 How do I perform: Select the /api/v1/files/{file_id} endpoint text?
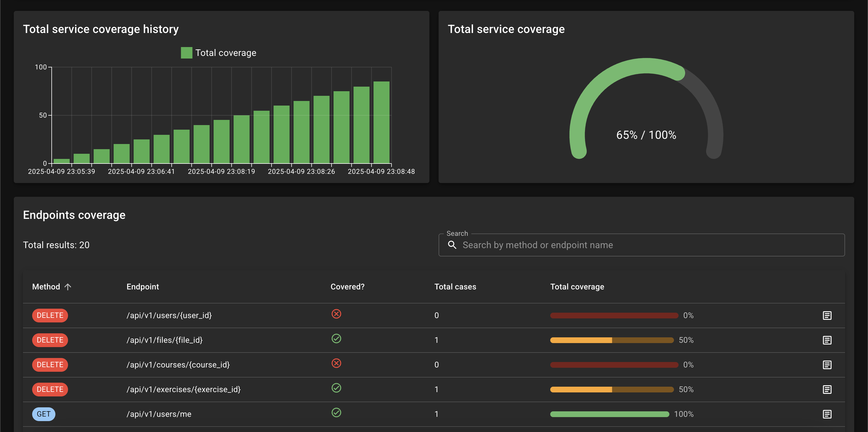click(x=164, y=340)
